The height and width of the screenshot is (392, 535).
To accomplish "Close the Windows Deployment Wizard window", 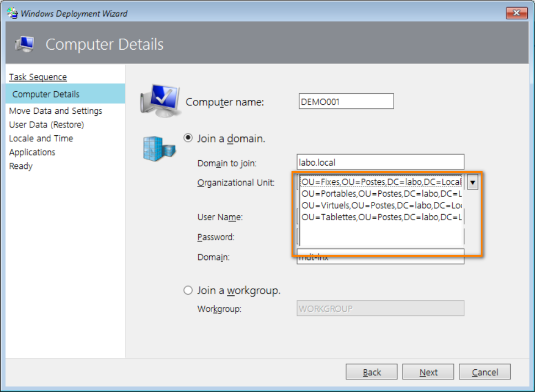I will coord(517,13).
